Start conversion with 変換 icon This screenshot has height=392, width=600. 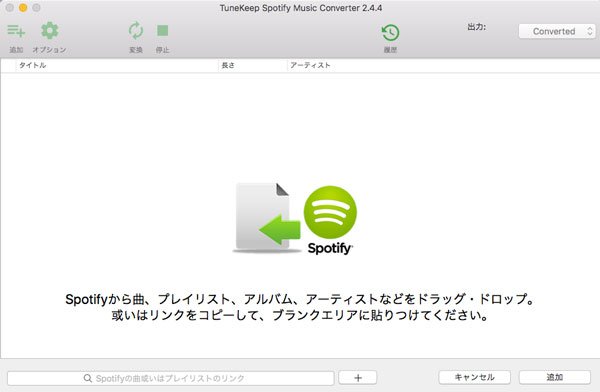click(136, 31)
